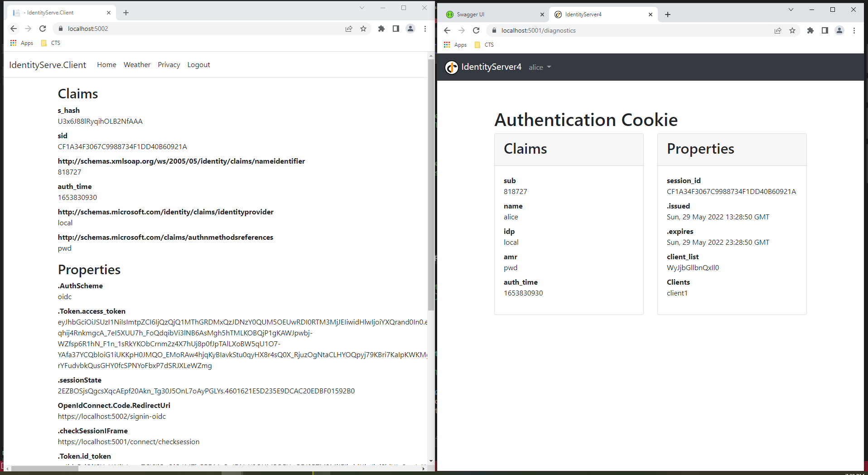The height and width of the screenshot is (475, 868).
Task: Open a new tab in right browser
Action: tap(667, 15)
